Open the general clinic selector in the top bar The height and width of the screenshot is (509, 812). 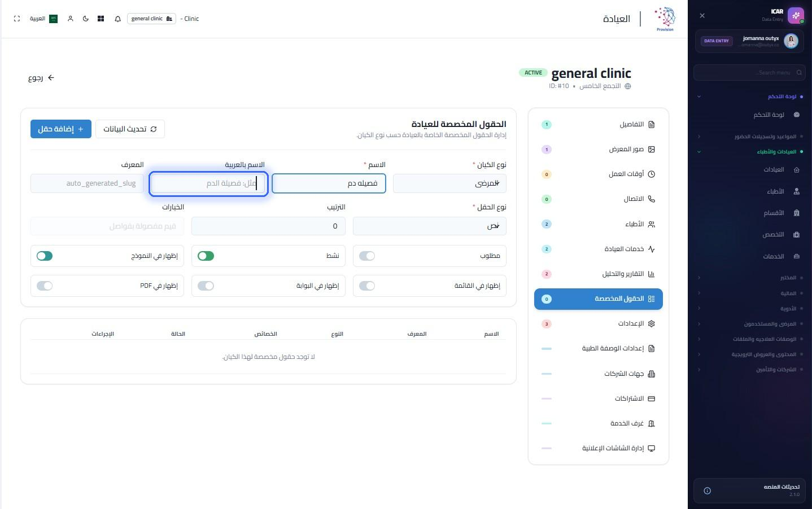point(151,19)
